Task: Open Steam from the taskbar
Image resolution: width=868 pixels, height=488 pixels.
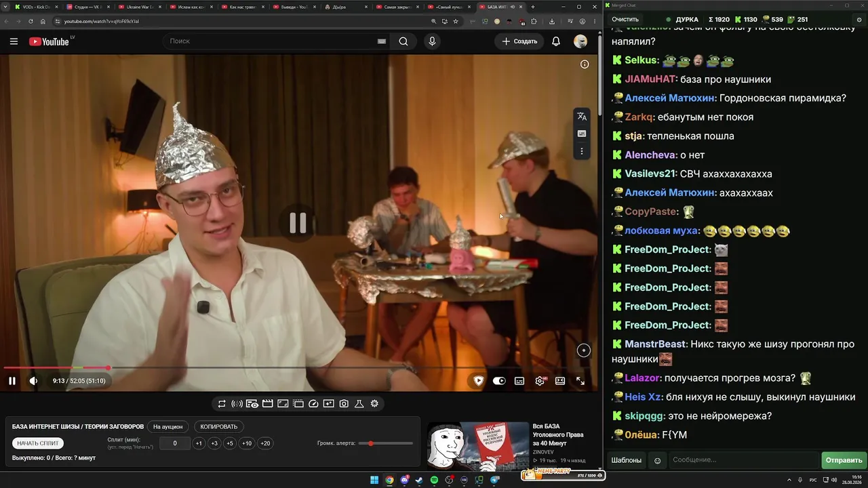Action: pos(419,480)
